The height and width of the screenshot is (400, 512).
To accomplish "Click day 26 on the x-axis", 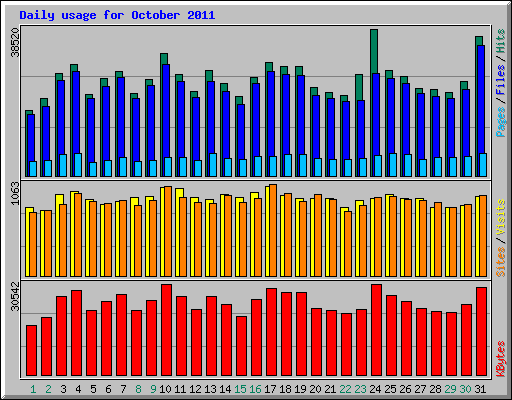I will [405, 389].
